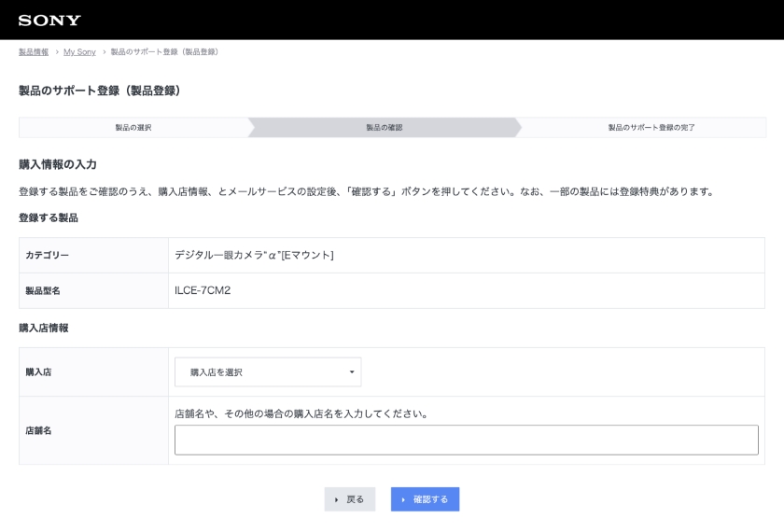
Task: Open the 製品情報 breadcrumb link
Action: [x=34, y=51]
